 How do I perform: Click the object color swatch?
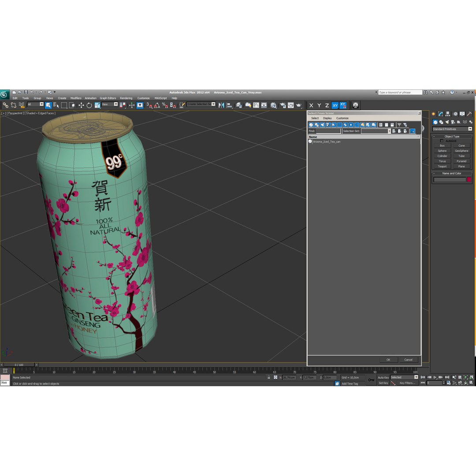coord(469,180)
